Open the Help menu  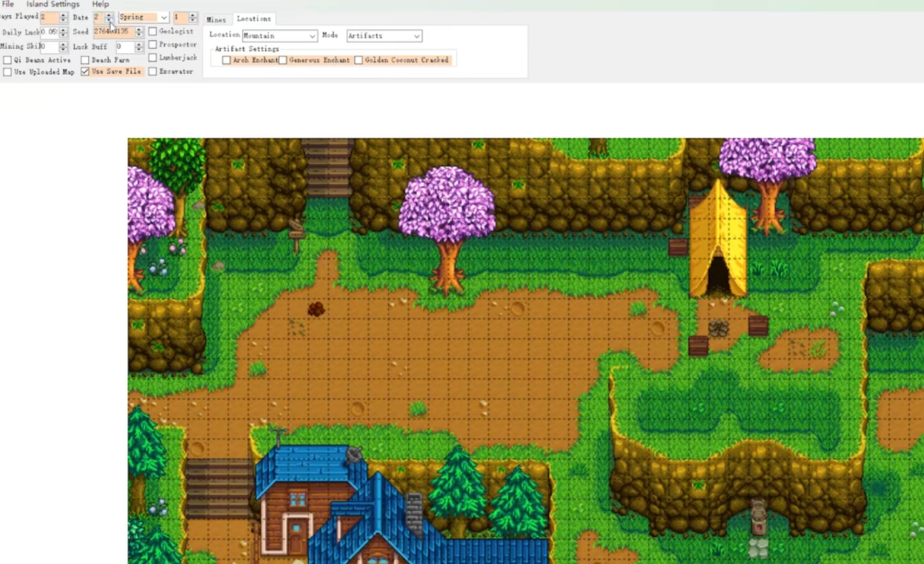point(100,4)
